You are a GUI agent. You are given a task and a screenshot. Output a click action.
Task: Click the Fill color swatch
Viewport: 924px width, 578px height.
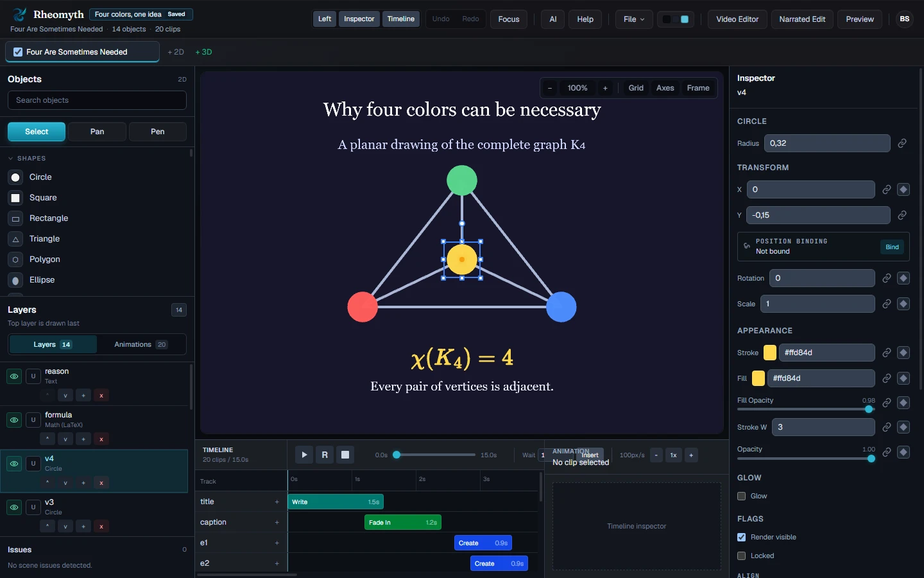pyautogui.click(x=758, y=378)
